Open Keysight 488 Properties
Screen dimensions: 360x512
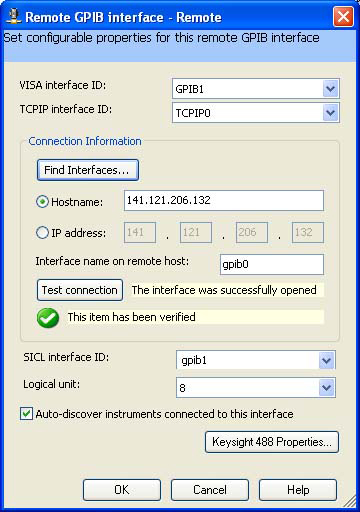coord(272,442)
